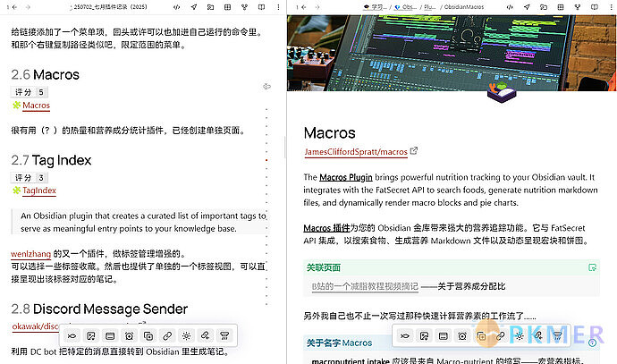Click folder icon in left pane header
617x364 pixels.
tap(210, 7)
